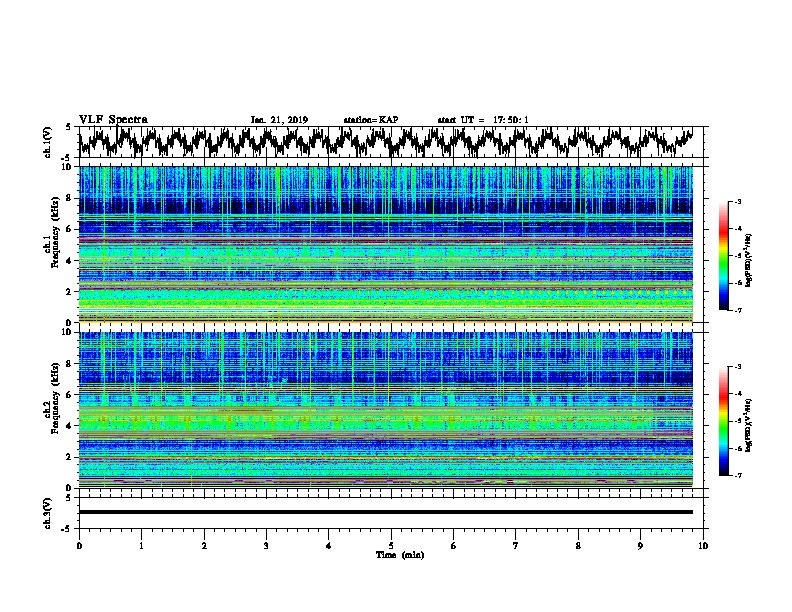The height and width of the screenshot is (612, 792).
Task: Click the "5" volt tick of ch.1(V) axis
Action: [69, 127]
